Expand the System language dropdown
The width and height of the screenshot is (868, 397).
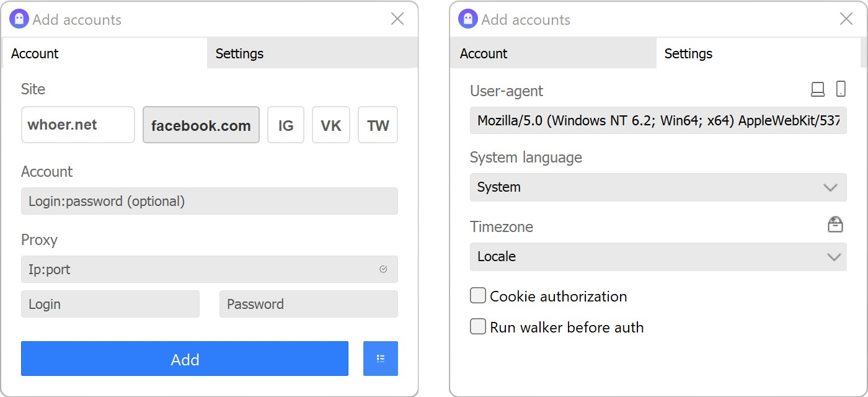[658, 187]
